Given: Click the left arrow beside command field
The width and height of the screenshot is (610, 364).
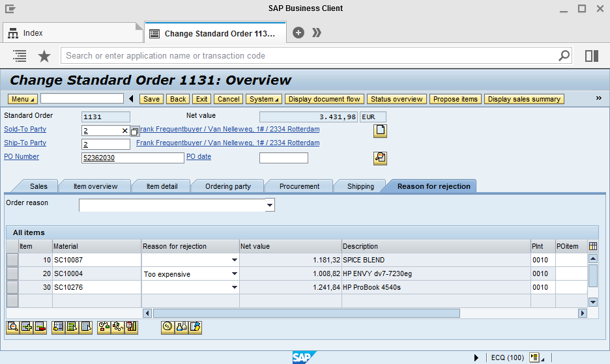Looking at the screenshot, I should click(132, 99).
